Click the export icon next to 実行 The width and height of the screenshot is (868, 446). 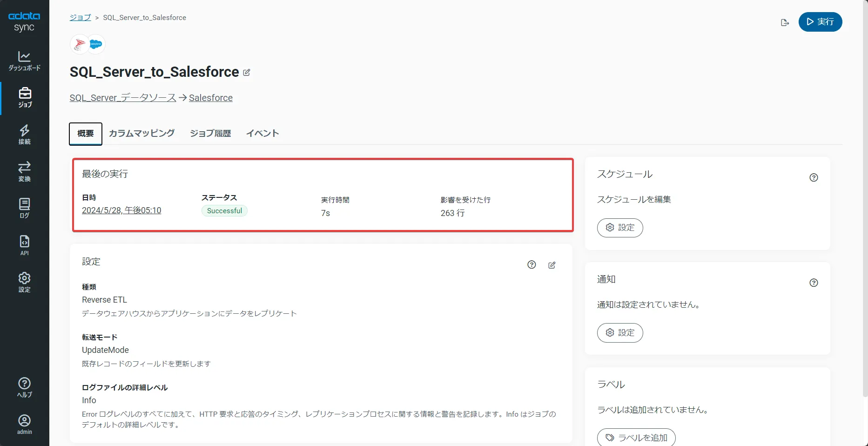pos(785,22)
